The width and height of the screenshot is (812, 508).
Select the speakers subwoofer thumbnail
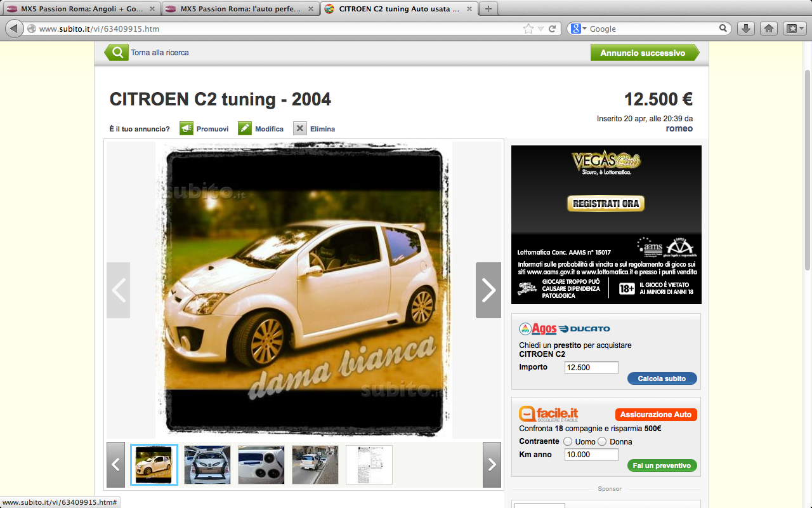click(261, 465)
